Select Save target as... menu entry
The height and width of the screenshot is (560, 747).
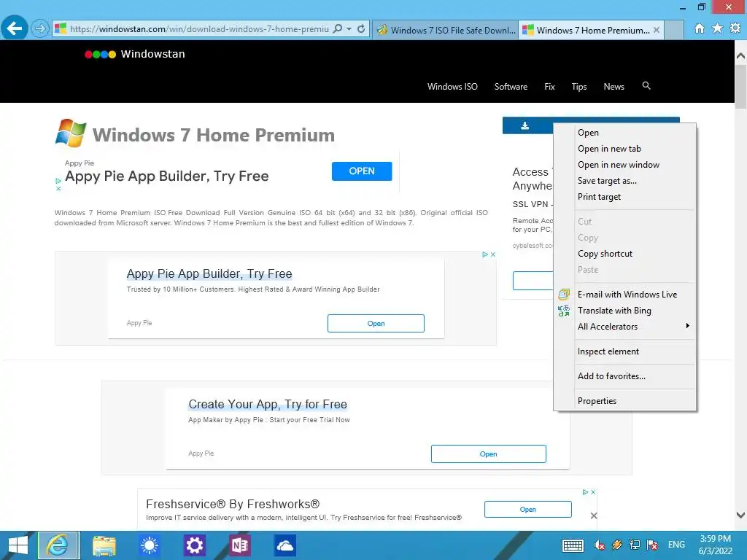[x=624, y=181]
